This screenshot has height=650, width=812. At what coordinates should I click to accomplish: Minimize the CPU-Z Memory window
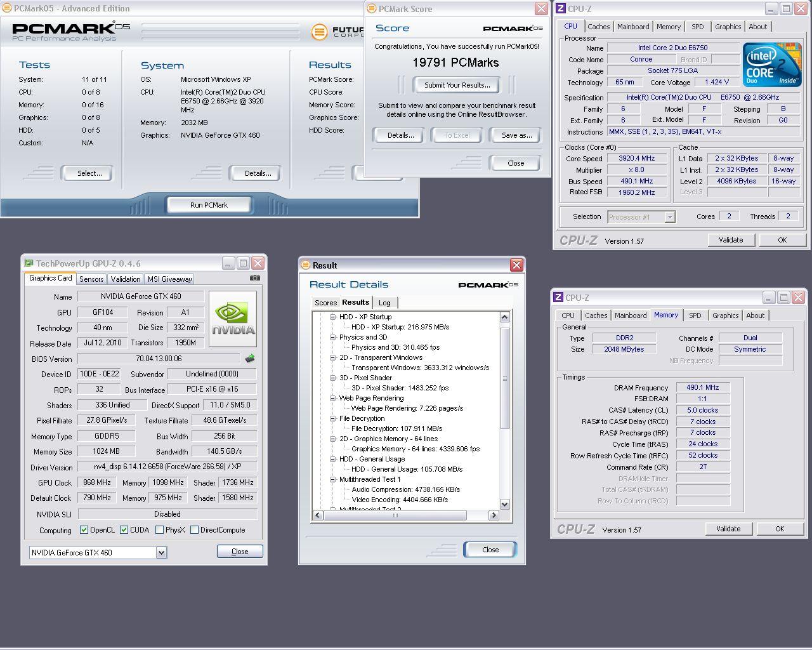(x=768, y=297)
